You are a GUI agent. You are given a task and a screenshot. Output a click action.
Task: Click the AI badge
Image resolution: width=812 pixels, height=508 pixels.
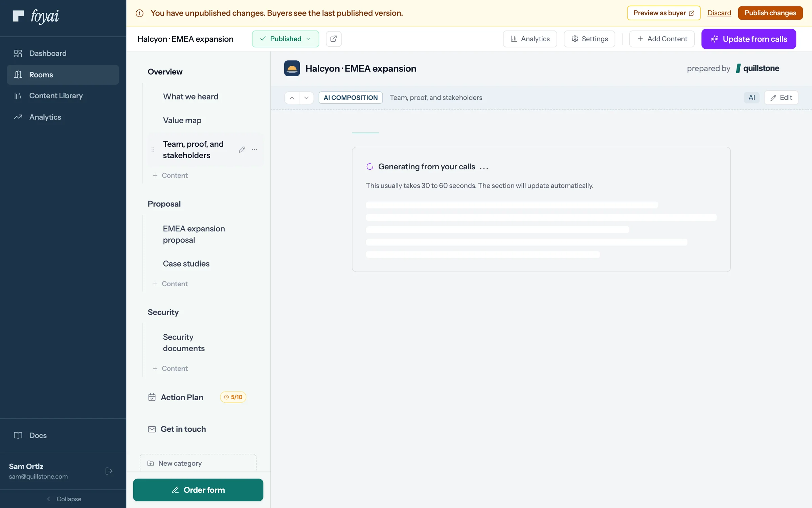point(752,98)
